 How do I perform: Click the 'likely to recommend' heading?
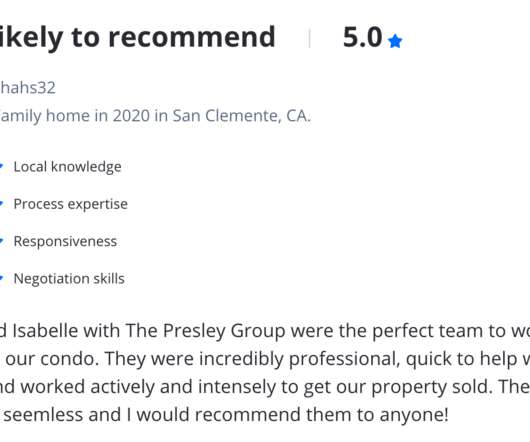138,38
